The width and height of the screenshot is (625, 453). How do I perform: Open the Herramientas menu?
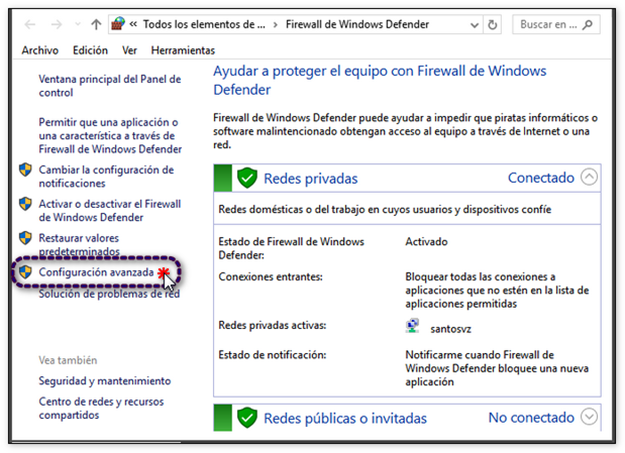[183, 50]
